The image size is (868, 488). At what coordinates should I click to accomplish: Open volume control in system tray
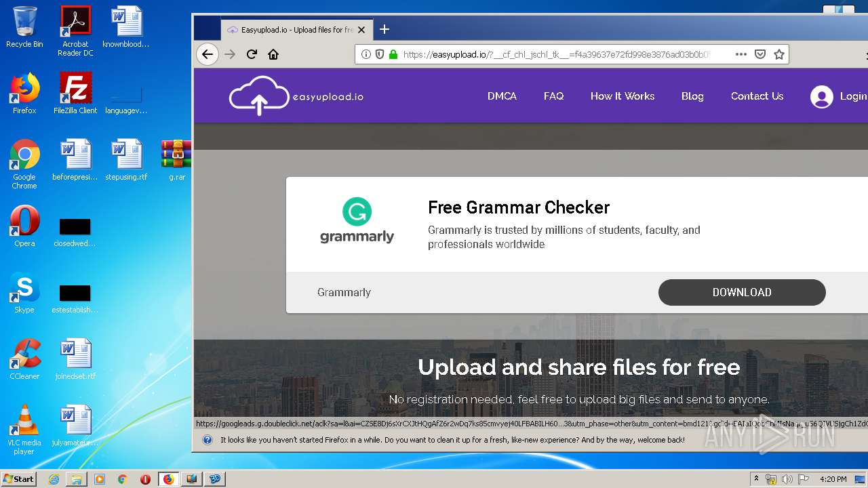tap(787, 479)
